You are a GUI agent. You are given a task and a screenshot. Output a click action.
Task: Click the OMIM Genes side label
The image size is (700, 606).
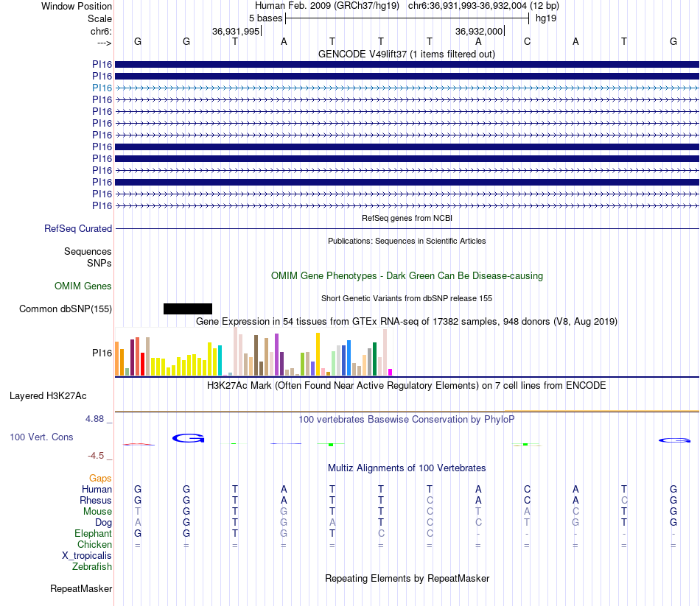(83, 286)
